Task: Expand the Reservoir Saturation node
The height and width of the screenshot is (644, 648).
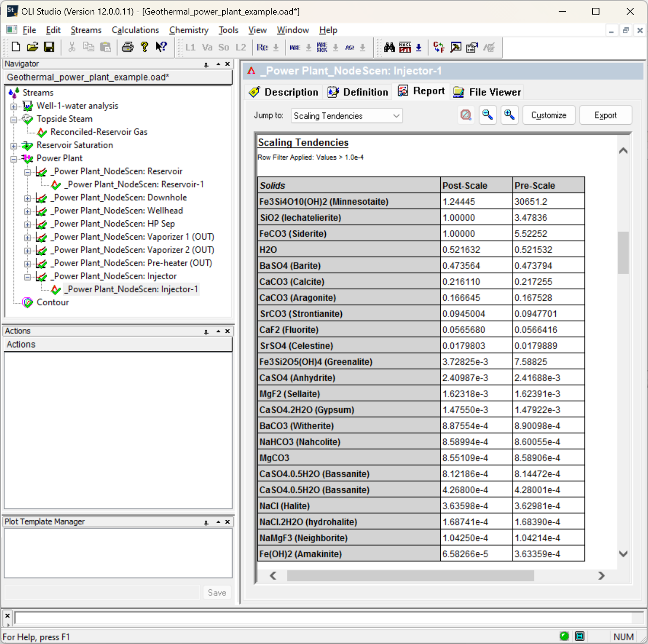Action: click(14, 146)
